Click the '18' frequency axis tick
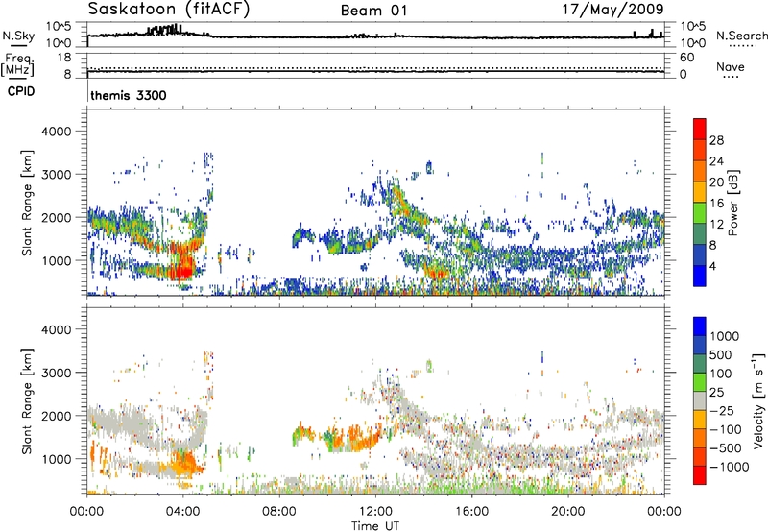 click(64, 58)
